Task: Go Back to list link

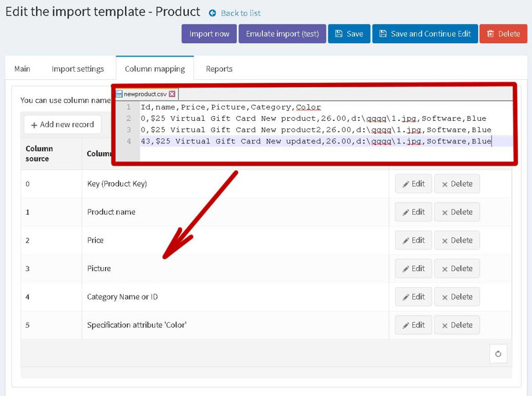Action: pyautogui.click(x=241, y=13)
